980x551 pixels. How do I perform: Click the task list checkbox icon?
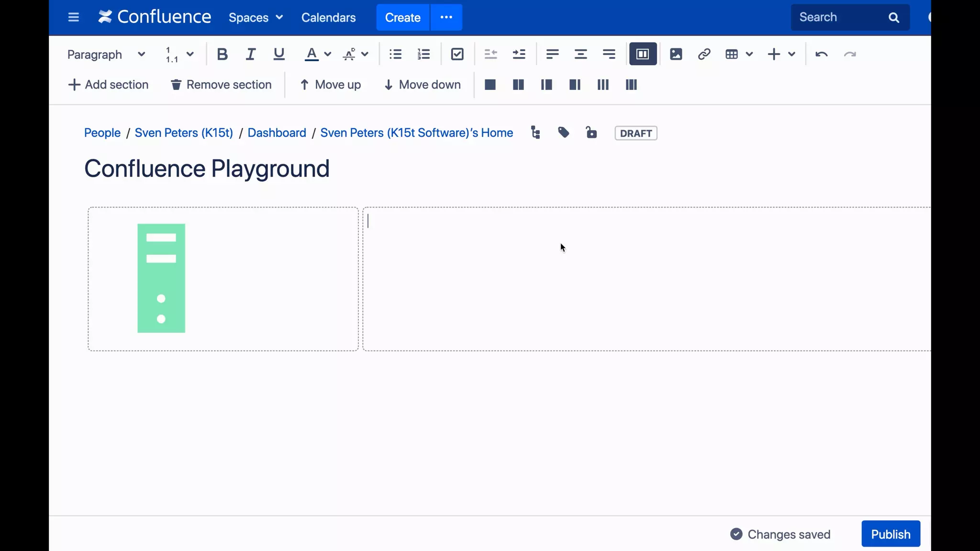(x=457, y=55)
